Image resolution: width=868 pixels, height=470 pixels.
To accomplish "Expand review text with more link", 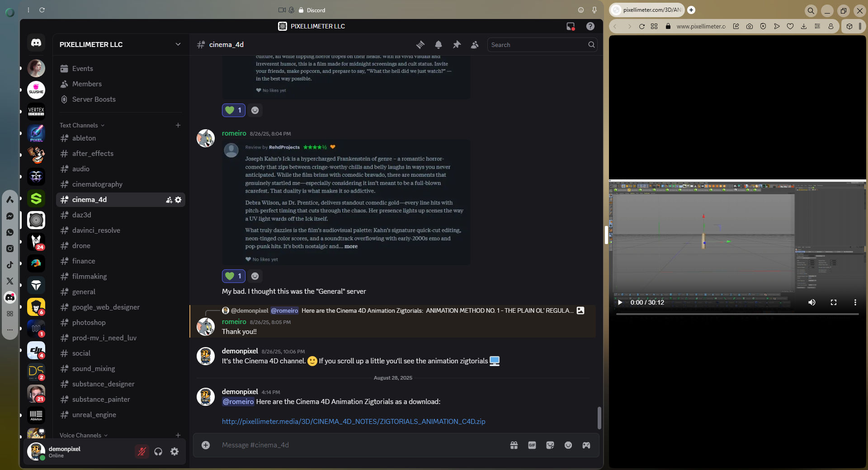I will (351, 246).
